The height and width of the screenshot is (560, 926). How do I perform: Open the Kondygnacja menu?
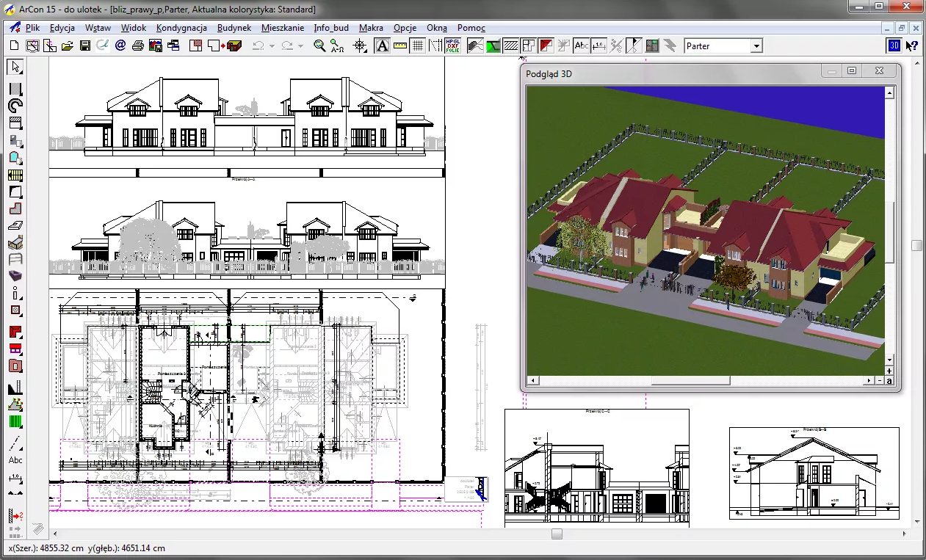[181, 28]
